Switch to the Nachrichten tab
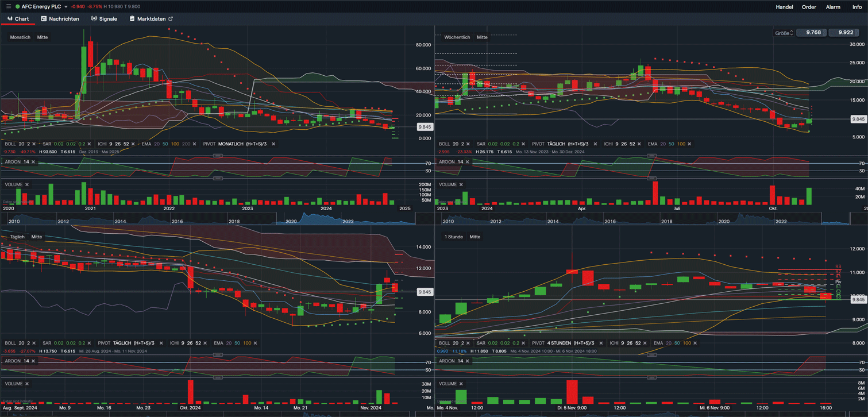Viewport: 868px width, 417px height. point(61,18)
